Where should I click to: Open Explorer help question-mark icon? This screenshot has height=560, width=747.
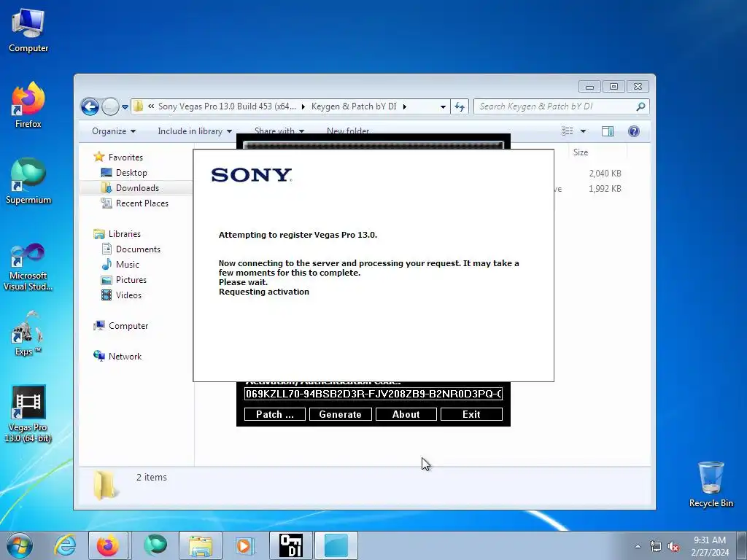click(634, 131)
